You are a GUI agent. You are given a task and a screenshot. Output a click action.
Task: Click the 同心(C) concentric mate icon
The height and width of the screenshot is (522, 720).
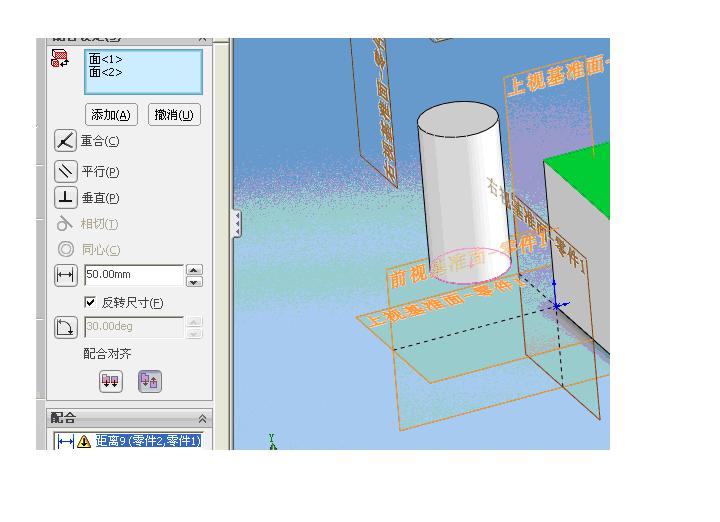[66, 249]
